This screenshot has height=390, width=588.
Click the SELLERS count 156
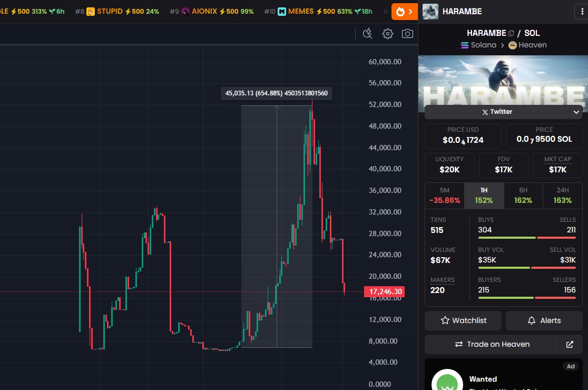coord(570,290)
